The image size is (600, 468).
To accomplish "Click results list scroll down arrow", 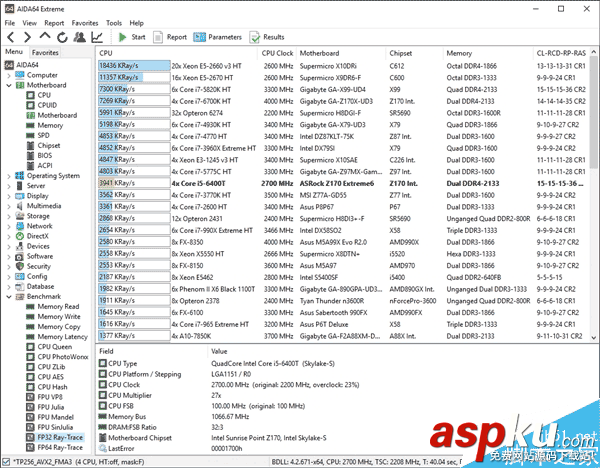I will click(593, 338).
